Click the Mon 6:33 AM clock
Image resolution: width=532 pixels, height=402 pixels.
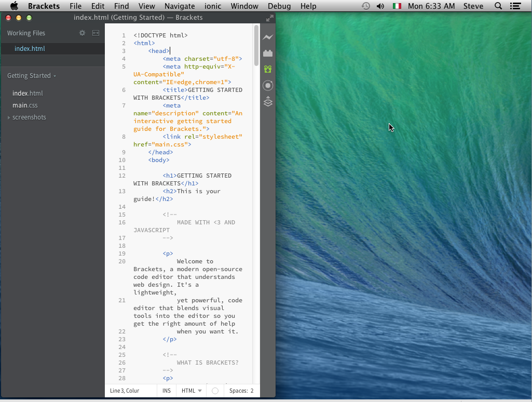(431, 6)
